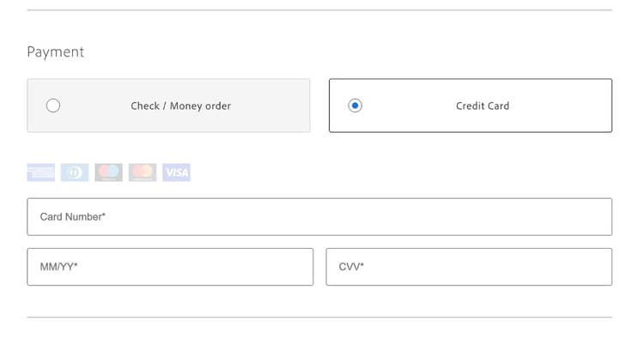Click the Maestro card logo
This screenshot has height=338, width=644.
pos(108,172)
